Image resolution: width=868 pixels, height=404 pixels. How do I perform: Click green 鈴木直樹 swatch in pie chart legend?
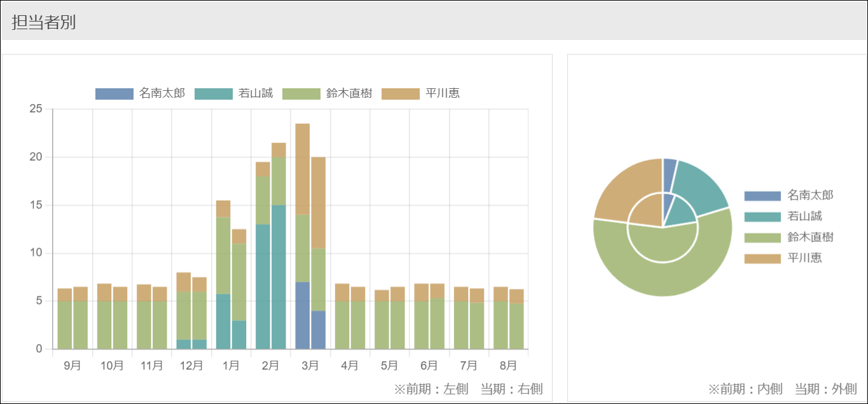[762, 238]
